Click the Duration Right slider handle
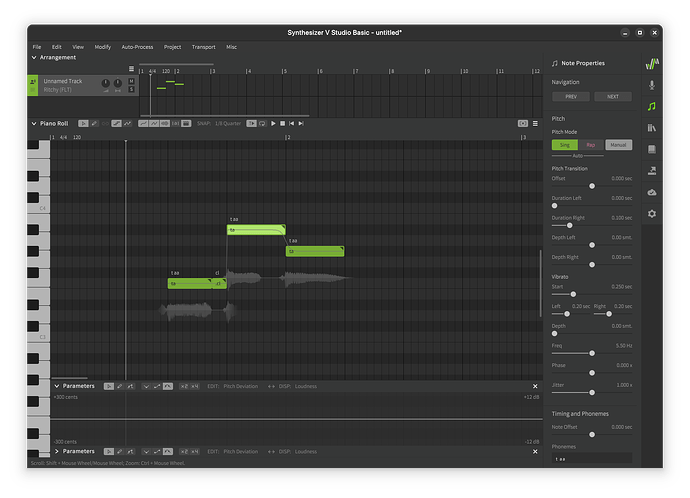The width and height of the screenshot is (690, 498). 569,225
